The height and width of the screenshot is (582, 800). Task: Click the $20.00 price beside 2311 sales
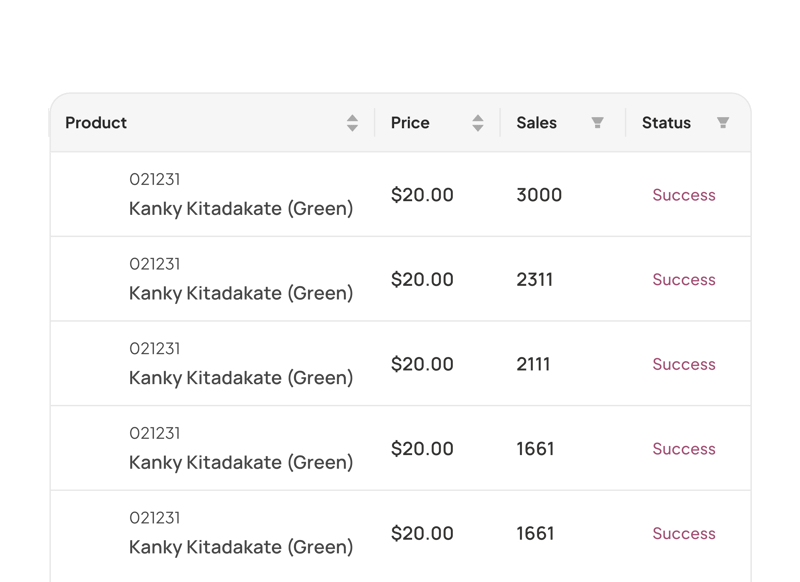[x=422, y=280]
